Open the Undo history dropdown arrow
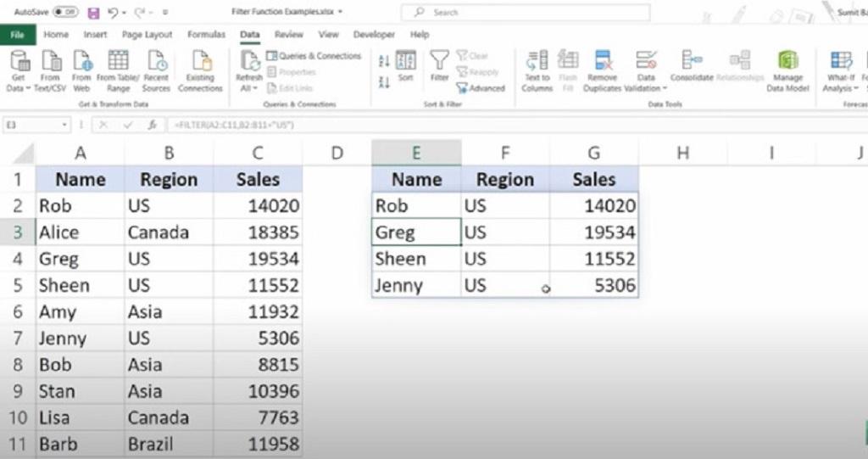Screen dimensions: 868x459 (x=124, y=12)
